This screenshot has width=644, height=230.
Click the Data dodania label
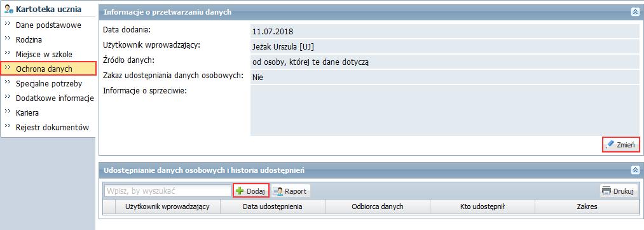point(127,30)
